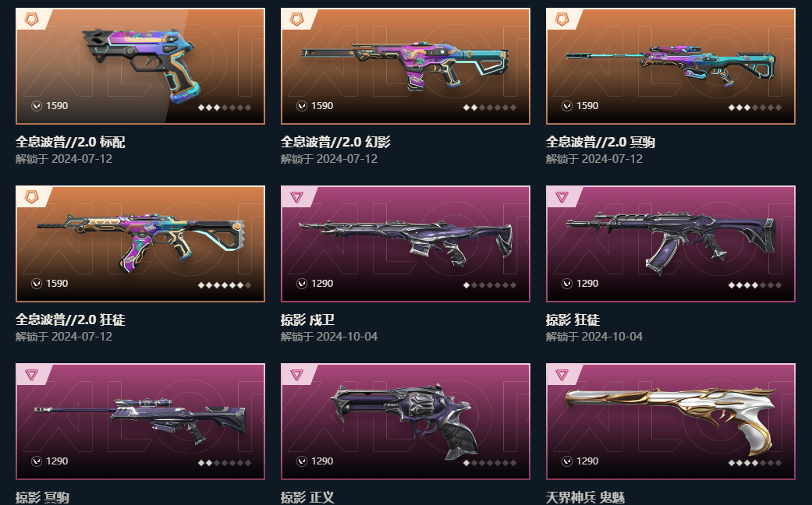The image size is (812, 505).
Task: Click the pink tier badge on 天界神兵 鬼魅 card
Action: coord(562,375)
